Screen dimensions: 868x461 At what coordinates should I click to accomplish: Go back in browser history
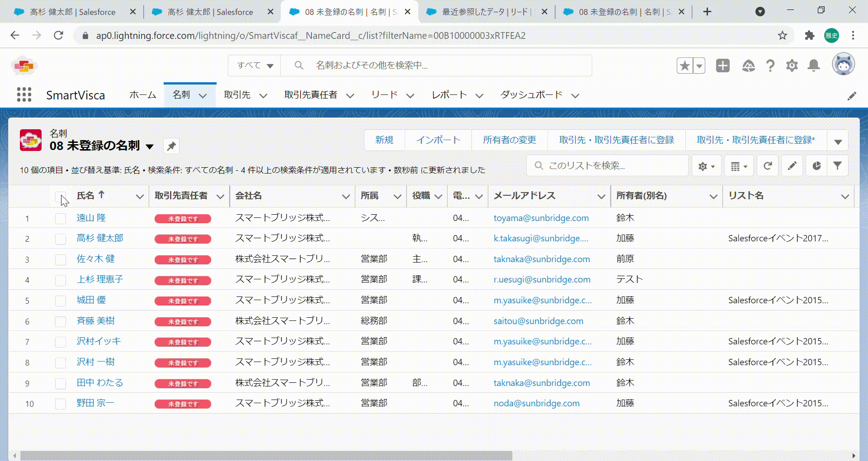(x=15, y=35)
